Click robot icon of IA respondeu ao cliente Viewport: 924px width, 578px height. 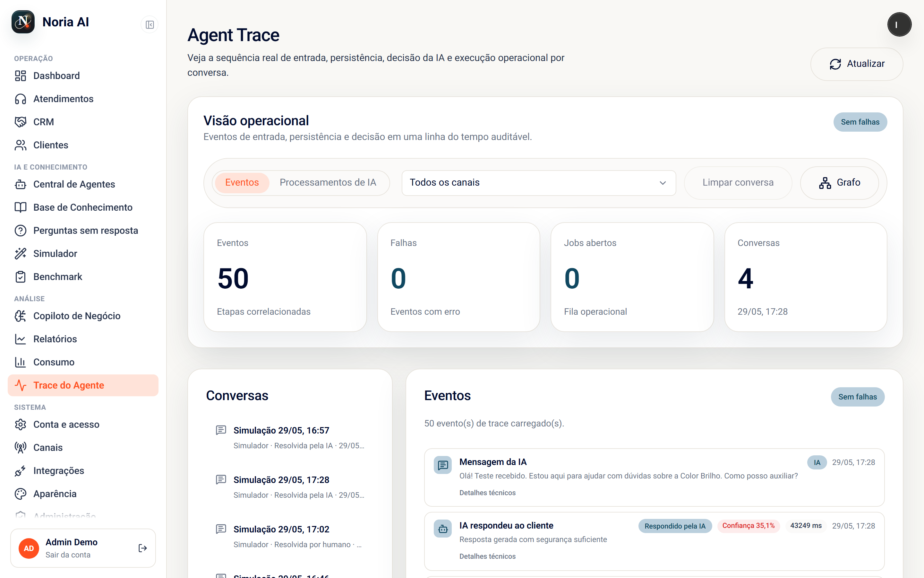tap(442, 529)
